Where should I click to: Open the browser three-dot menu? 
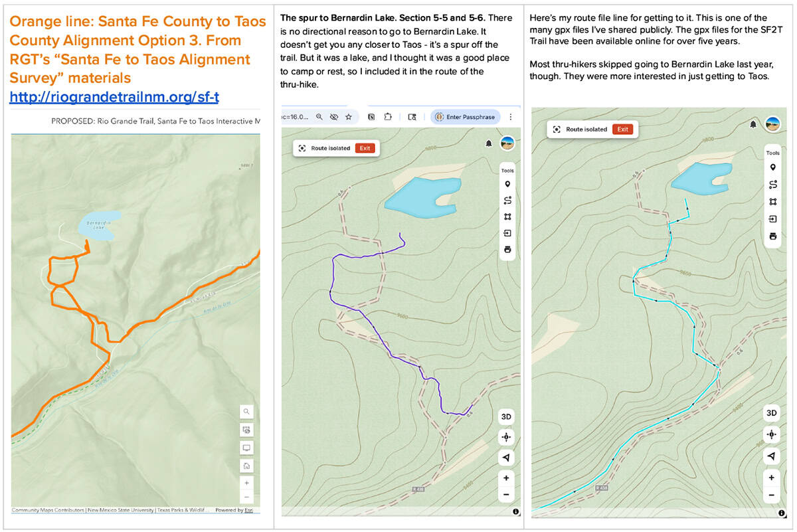510,117
